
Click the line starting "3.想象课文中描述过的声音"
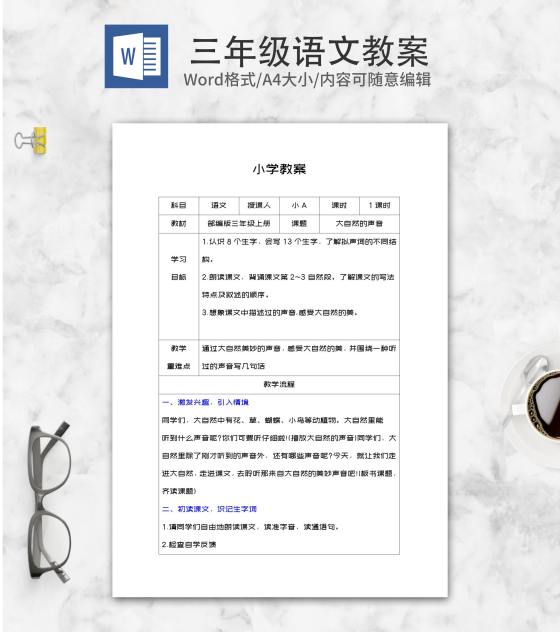pyautogui.click(x=280, y=312)
